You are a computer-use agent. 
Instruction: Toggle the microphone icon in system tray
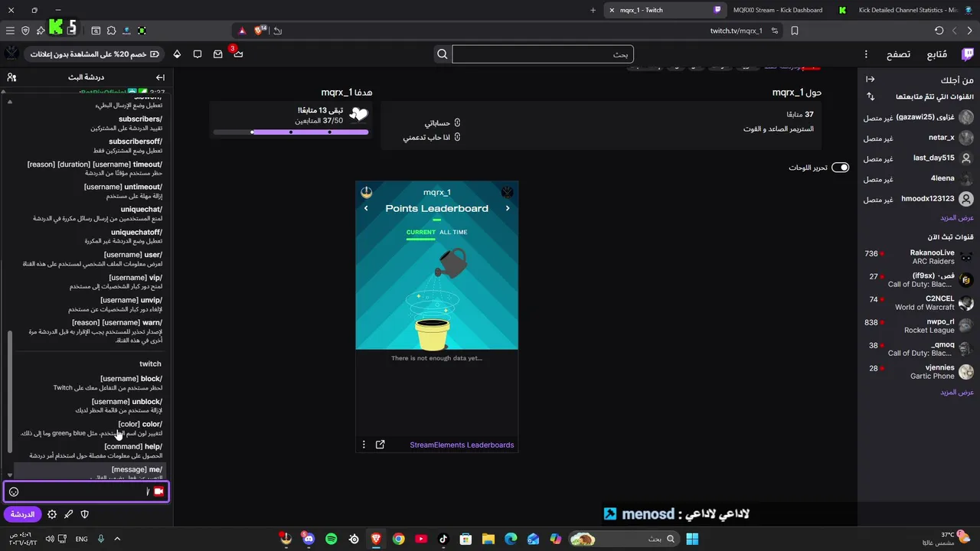(x=100, y=539)
